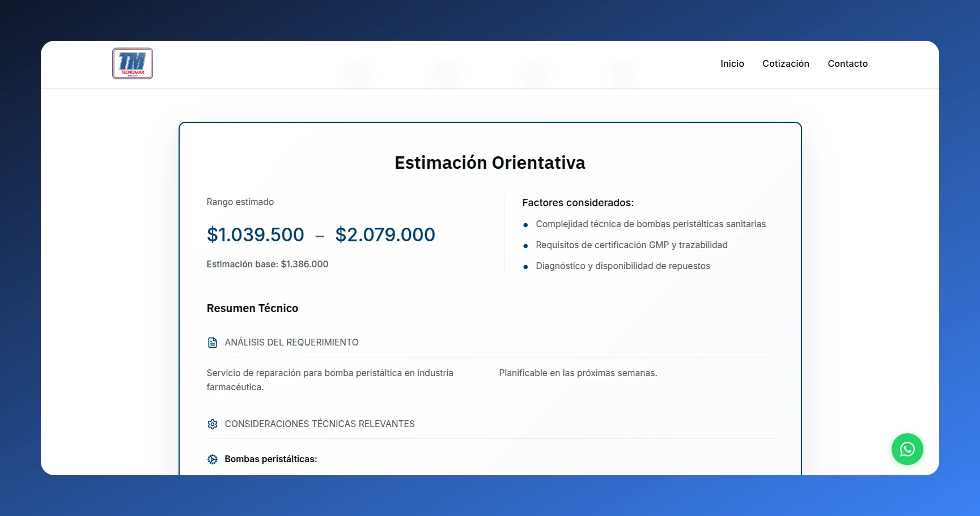Image resolution: width=980 pixels, height=516 pixels.
Task: Open the Contacto nav link
Action: pos(847,63)
